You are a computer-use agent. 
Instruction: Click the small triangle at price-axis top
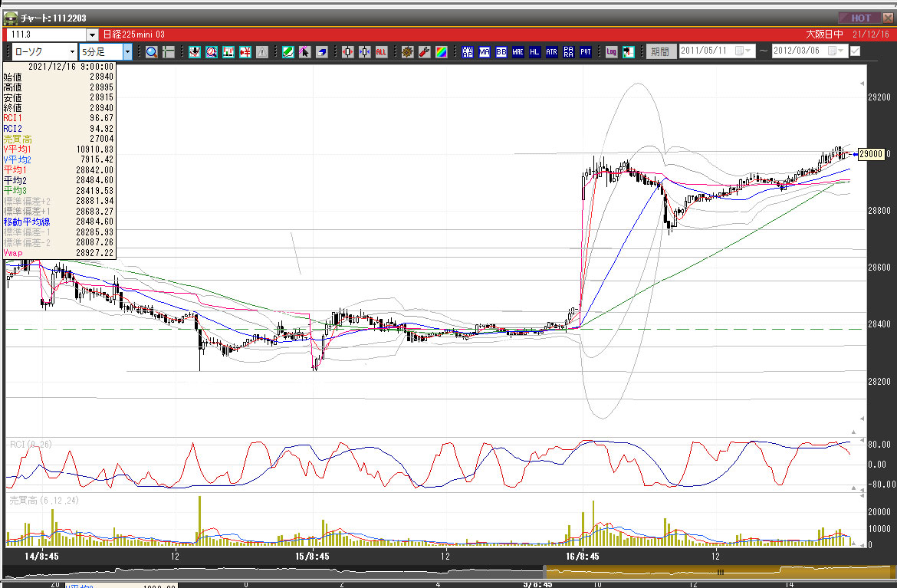pos(862,84)
